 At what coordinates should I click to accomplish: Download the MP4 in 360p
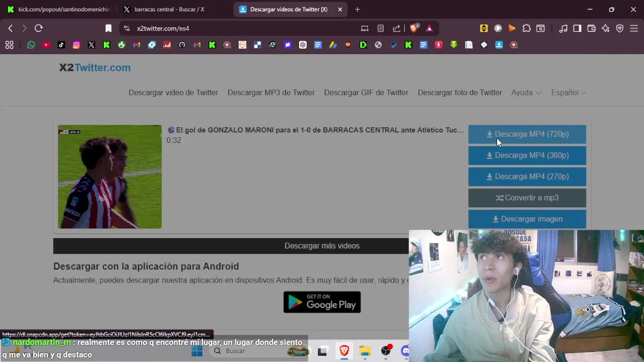tap(527, 155)
